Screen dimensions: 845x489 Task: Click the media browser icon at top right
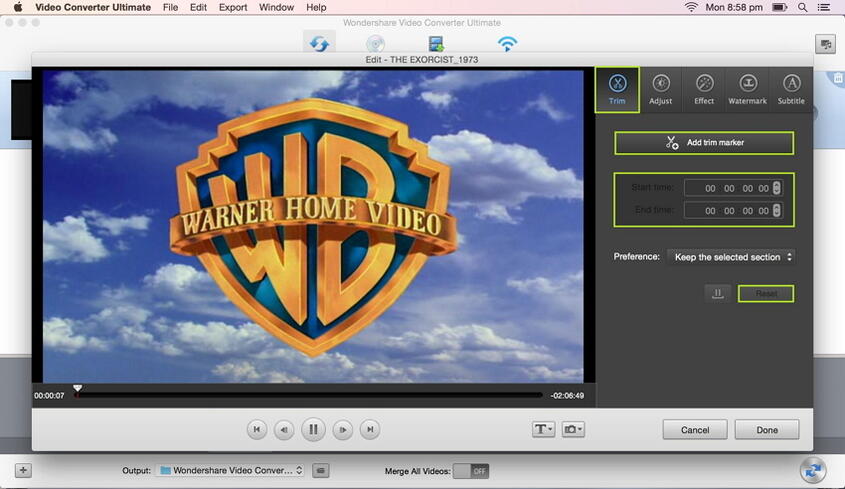[825, 44]
